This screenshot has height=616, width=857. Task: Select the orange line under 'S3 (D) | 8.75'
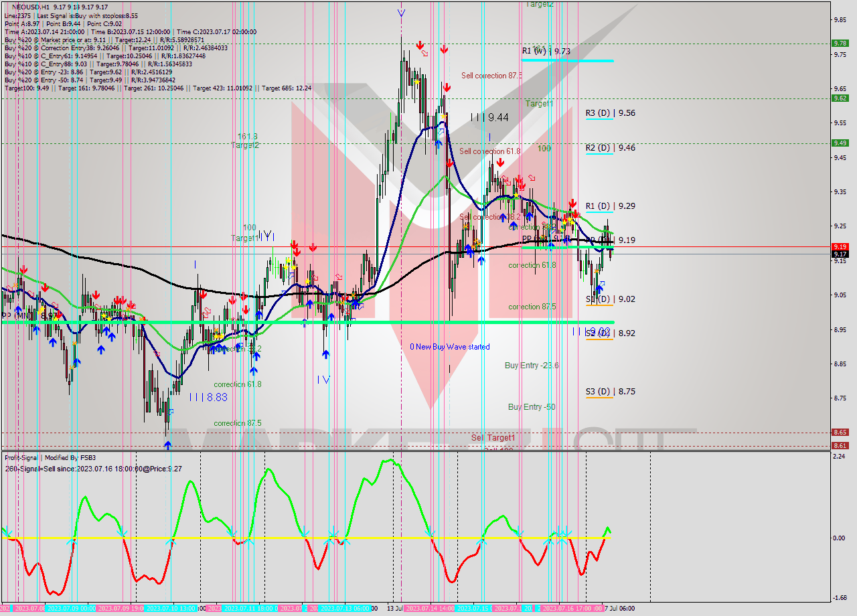click(599, 398)
